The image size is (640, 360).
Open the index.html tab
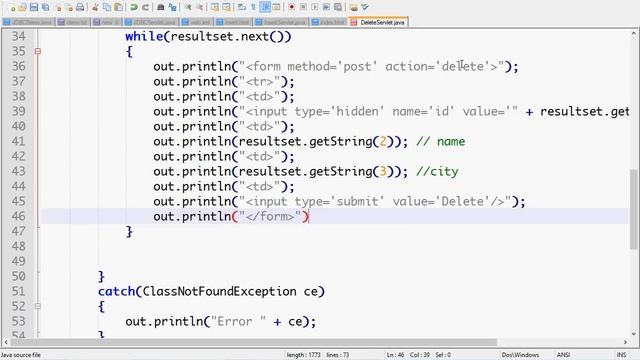point(329,22)
